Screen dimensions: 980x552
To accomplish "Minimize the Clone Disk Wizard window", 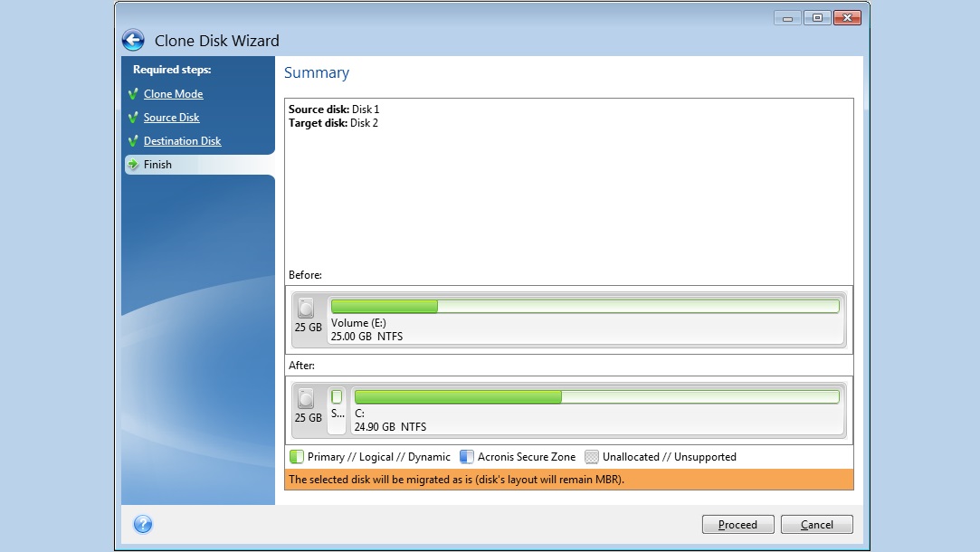I will (787, 18).
